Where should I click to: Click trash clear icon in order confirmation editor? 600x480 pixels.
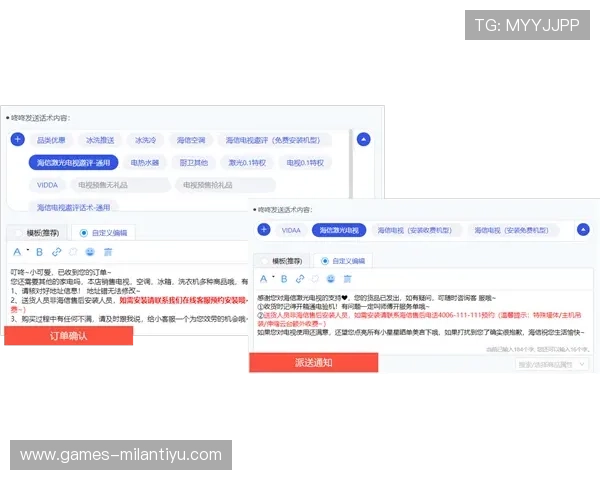click(x=108, y=252)
